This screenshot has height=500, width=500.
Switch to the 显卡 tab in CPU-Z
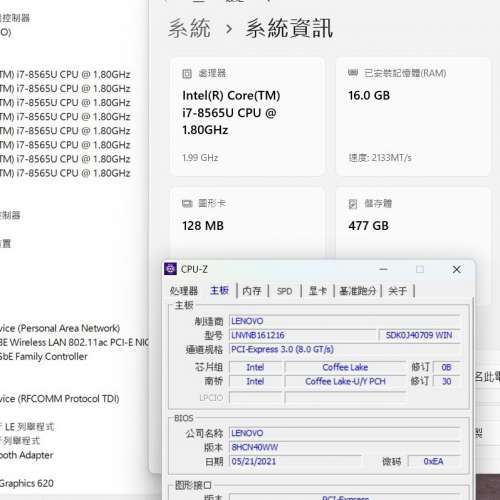click(318, 291)
